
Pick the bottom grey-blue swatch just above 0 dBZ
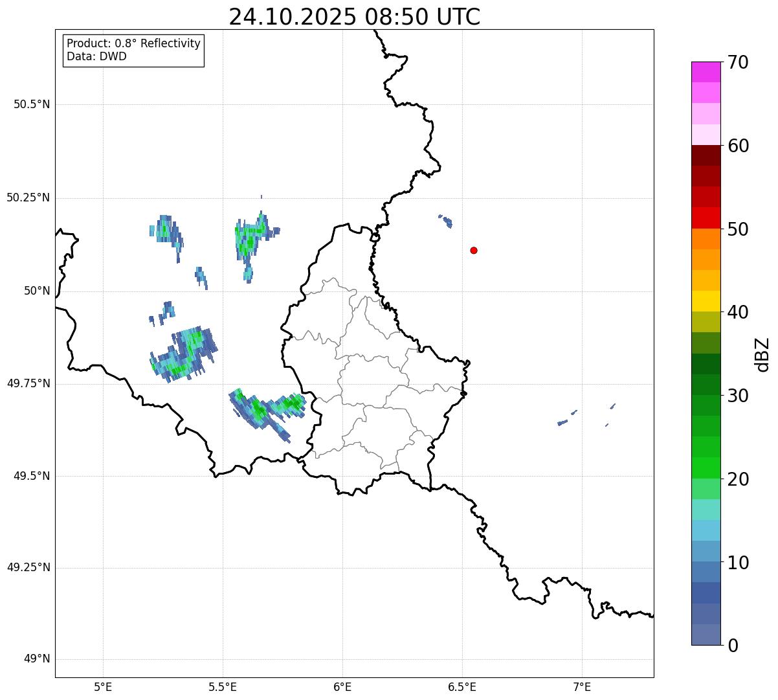pos(706,635)
